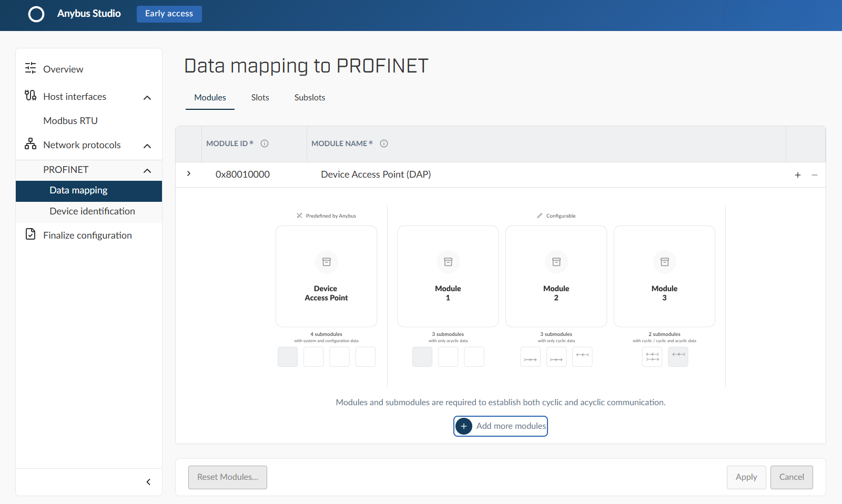Click the 2 submodules label under Module 3
842x504 pixels.
pyautogui.click(x=665, y=334)
